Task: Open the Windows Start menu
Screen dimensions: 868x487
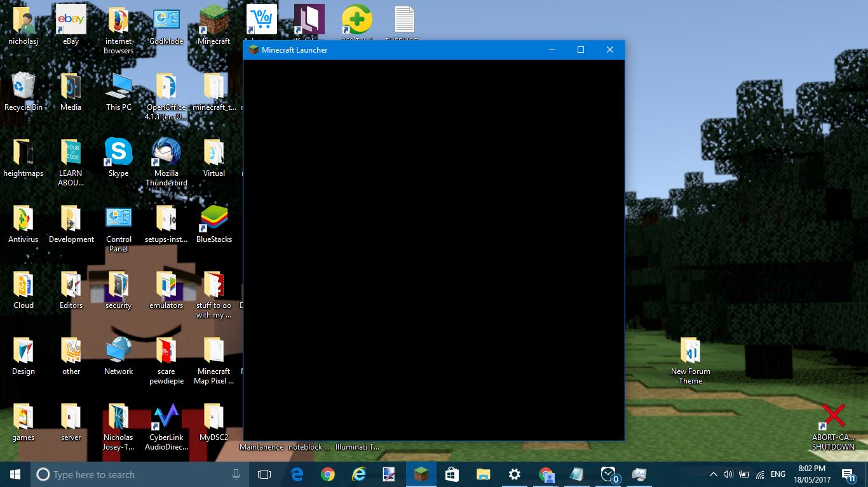Action: pyautogui.click(x=15, y=474)
